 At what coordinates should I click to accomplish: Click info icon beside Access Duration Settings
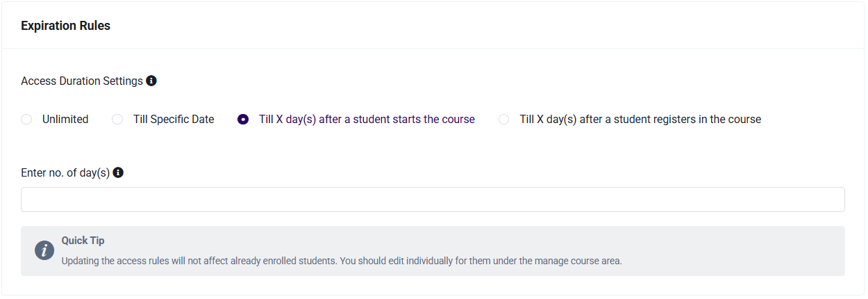click(151, 81)
